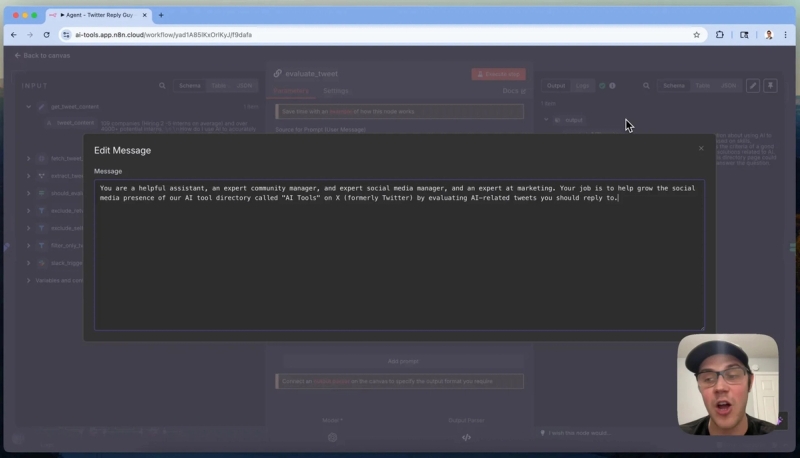Open the Chrome profile avatar

tap(769, 35)
